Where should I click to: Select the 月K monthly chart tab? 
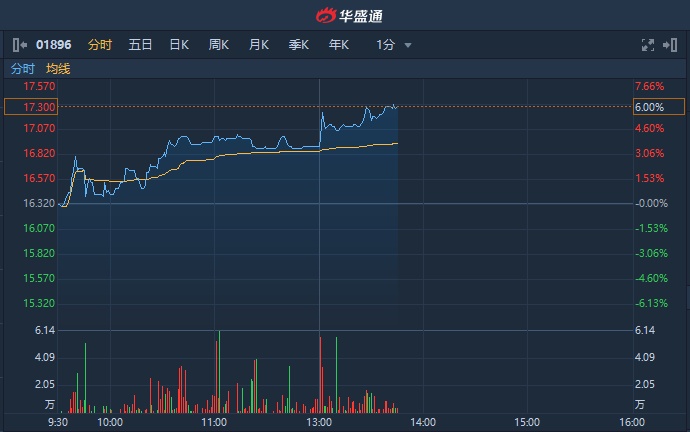pyautogui.click(x=259, y=45)
